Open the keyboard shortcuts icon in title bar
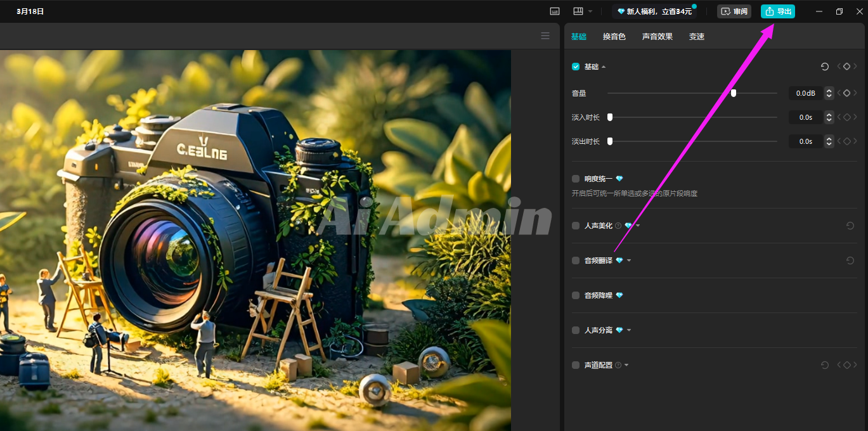 (555, 11)
